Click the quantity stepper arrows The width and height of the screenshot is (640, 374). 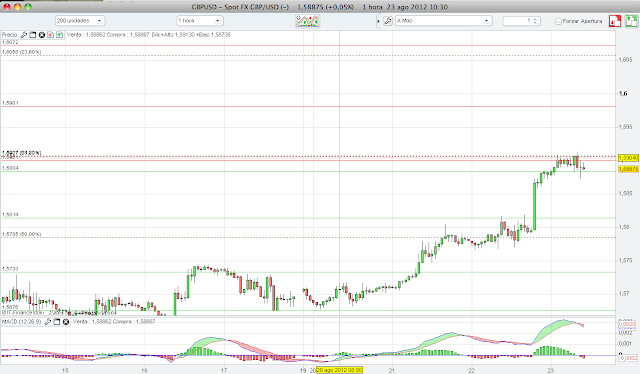click(536, 21)
